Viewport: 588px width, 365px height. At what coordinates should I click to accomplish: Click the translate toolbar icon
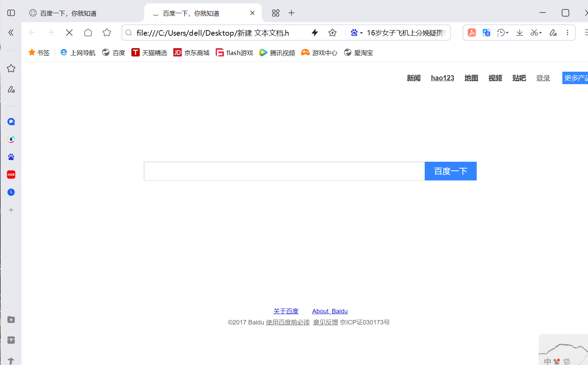point(486,33)
